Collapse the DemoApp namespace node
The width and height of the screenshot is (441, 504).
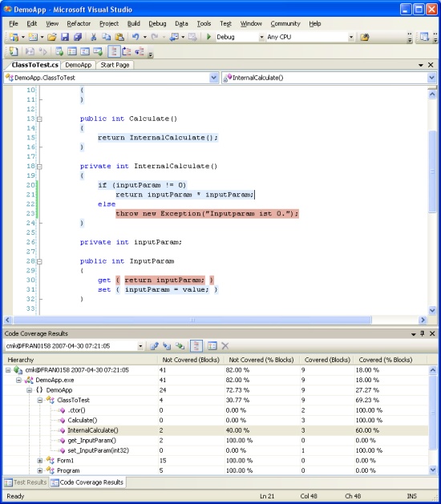[30, 390]
